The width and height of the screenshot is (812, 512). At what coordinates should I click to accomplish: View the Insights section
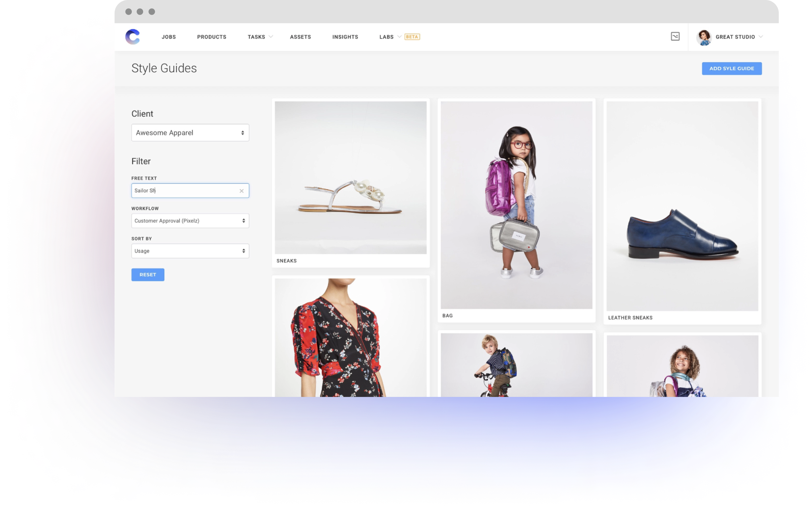click(x=345, y=37)
